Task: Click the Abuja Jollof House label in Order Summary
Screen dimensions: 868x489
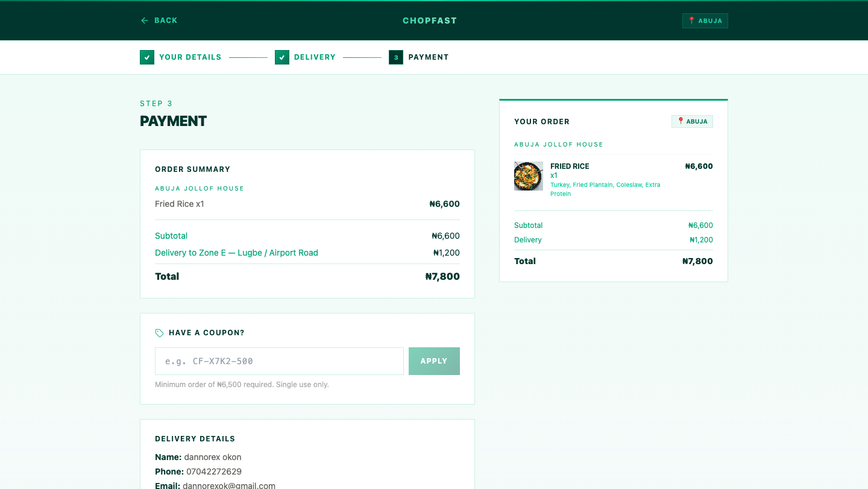Action: (200, 189)
